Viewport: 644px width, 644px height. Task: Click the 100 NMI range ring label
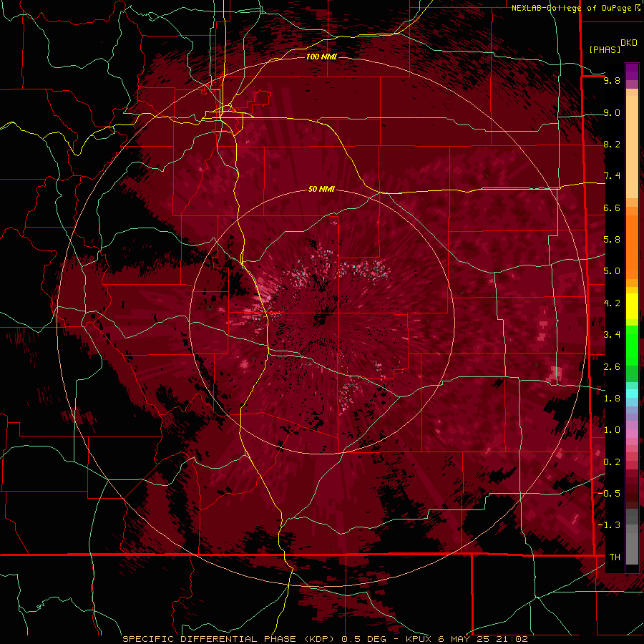click(x=321, y=57)
